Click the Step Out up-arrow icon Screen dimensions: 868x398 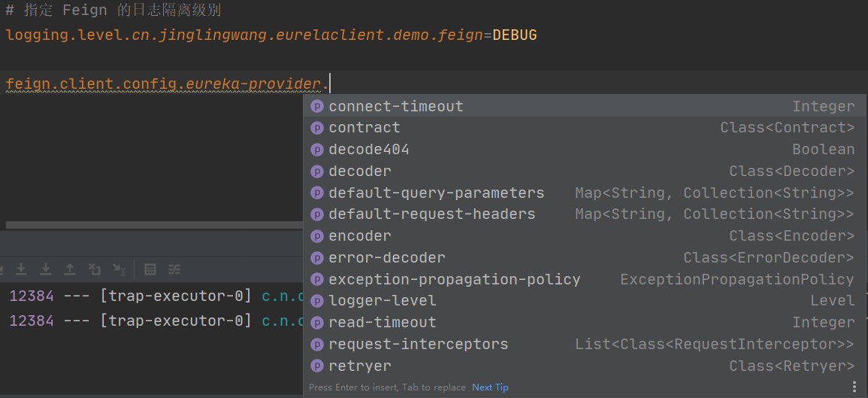click(x=70, y=269)
